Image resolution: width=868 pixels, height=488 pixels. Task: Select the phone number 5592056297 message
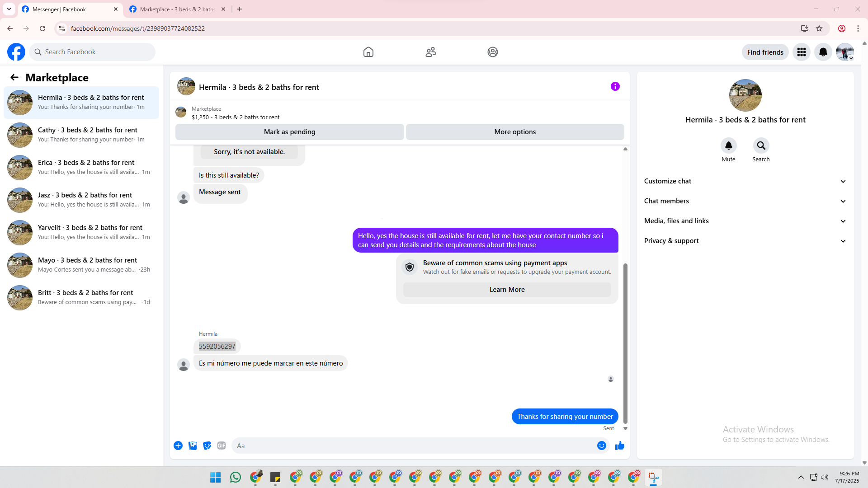tap(217, 347)
